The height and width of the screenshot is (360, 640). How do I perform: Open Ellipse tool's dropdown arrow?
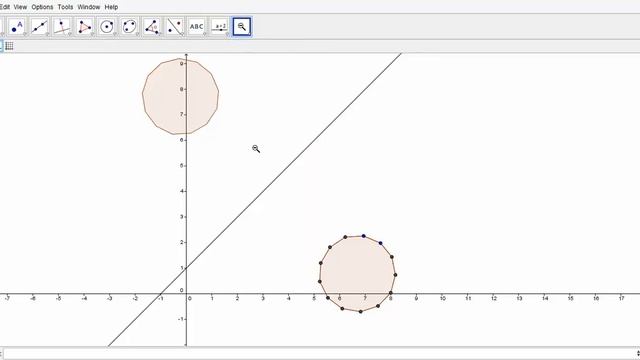(137, 34)
